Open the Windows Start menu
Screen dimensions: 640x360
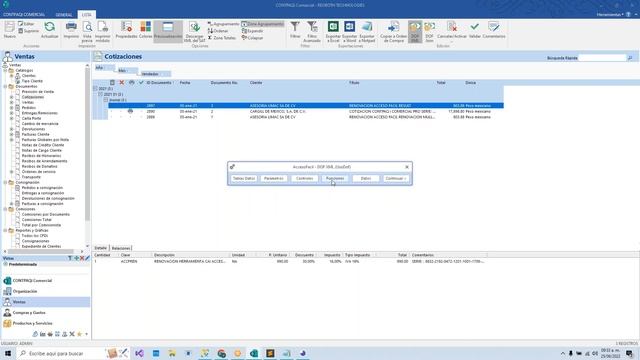pos(7,353)
